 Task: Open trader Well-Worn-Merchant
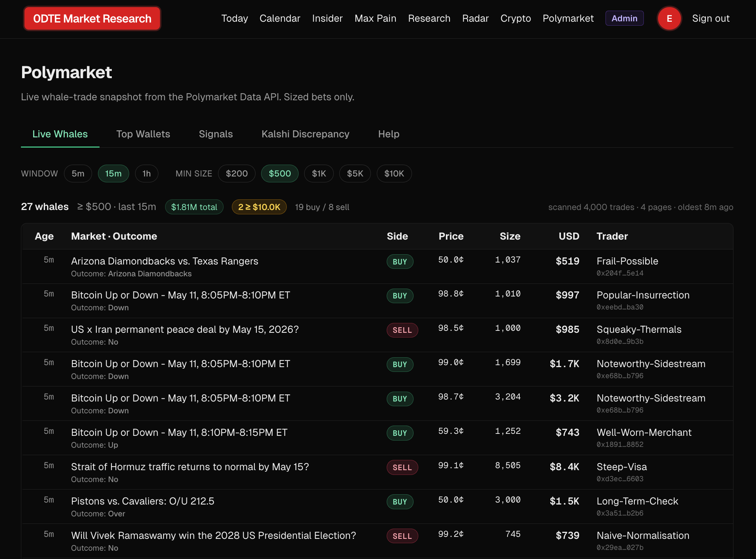pos(644,432)
